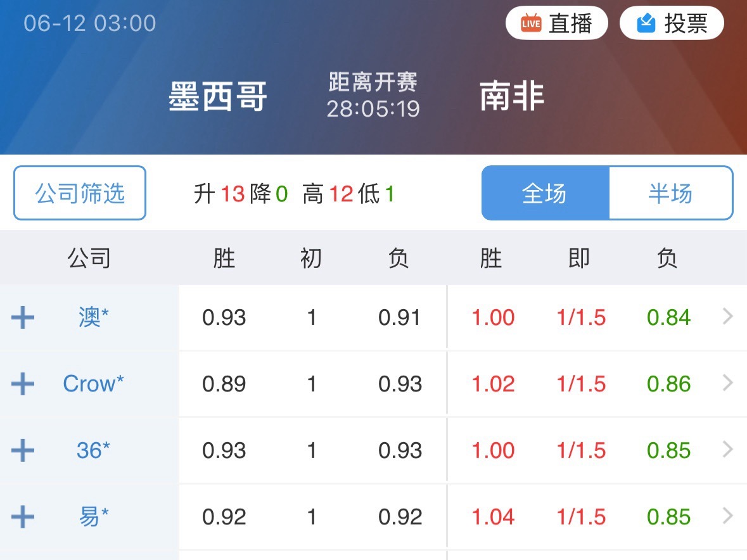Click team name 南非

pyautogui.click(x=512, y=96)
